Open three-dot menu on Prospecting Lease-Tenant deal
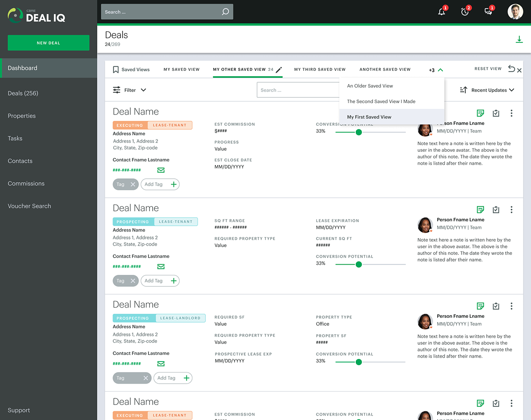This screenshot has width=531, height=420. coord(512,210)
